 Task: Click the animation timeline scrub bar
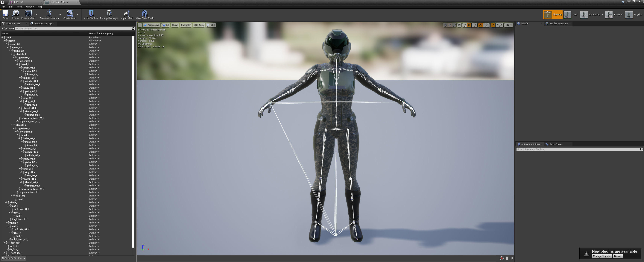point(316,258)
